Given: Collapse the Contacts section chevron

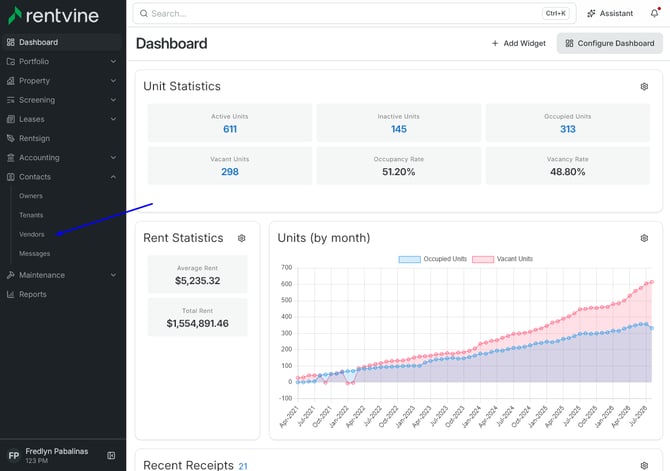Looking at the screenshot, I should click(113, 177).
